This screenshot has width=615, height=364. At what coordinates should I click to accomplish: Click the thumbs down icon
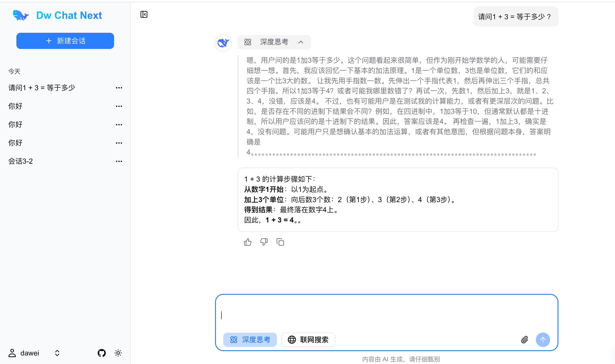[x=264, y=242]
